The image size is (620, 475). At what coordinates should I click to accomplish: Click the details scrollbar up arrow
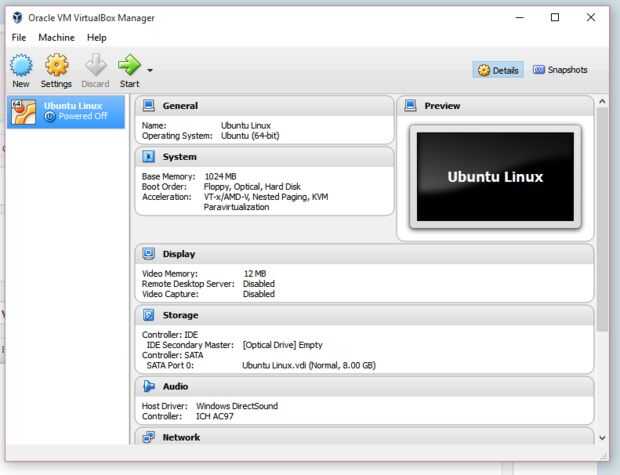pos(602,101)
